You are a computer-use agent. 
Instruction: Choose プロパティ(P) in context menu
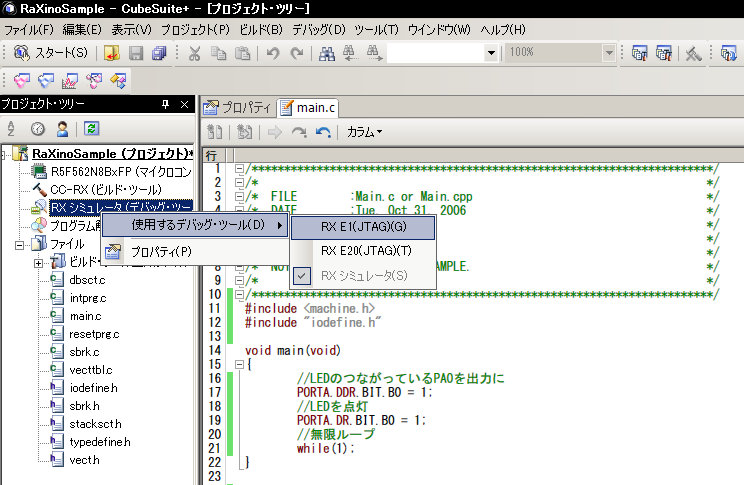click(x=195, y=252)
